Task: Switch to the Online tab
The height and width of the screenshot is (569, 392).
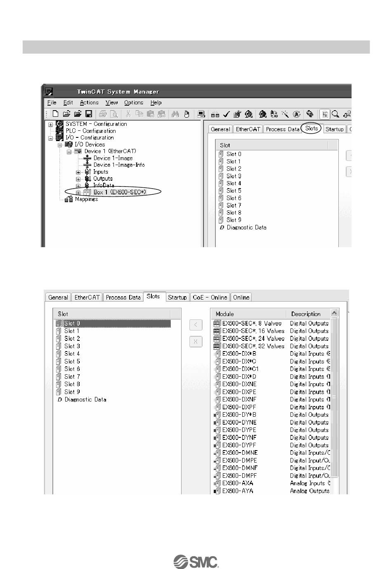Action: pos(241,297)
